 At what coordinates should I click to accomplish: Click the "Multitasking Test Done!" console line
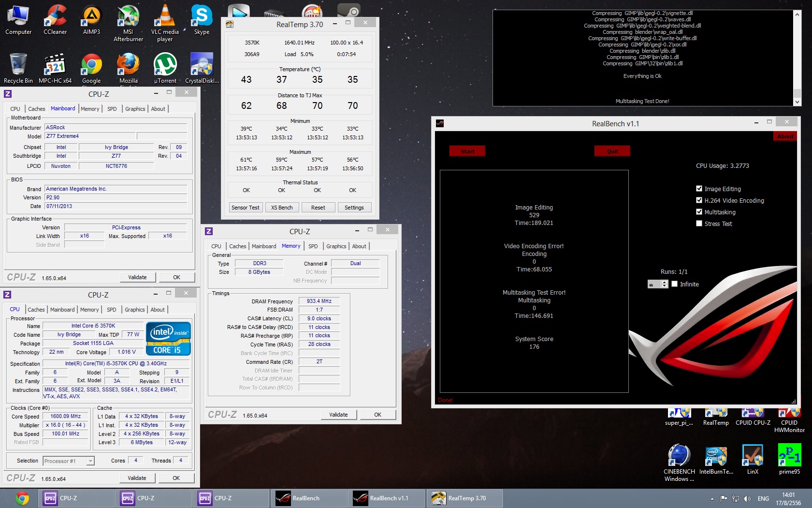[642, 101]
